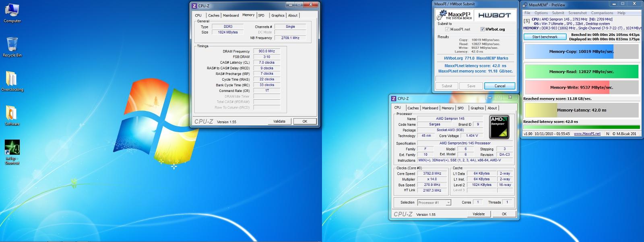Switch to Caches tab in CPU-Z Memory window
Image resolution: width=644 pixels, height=242 pixels.
tap(214, 15)
